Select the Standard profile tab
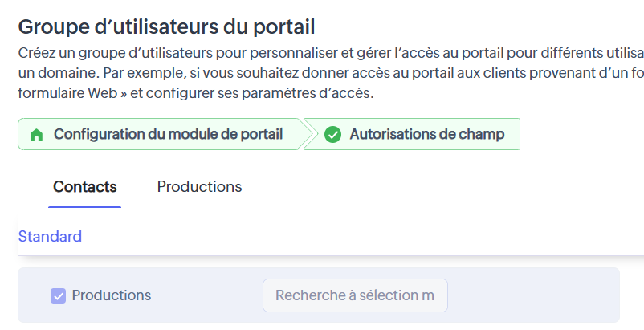Viewport: 644px width, 330px height. tap(50, 237)
